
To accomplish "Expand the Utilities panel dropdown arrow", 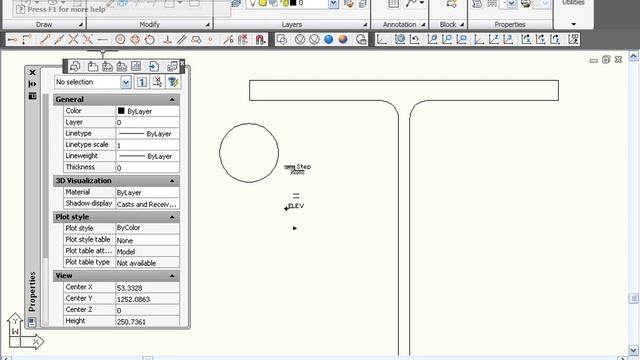I will (x=573, y=24).
